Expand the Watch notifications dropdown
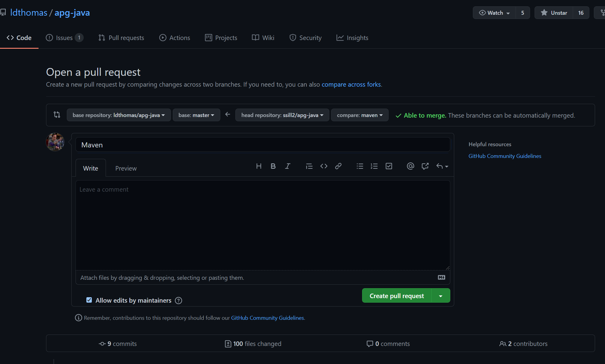This screenshot has width=605, height=364. point(494,13)
